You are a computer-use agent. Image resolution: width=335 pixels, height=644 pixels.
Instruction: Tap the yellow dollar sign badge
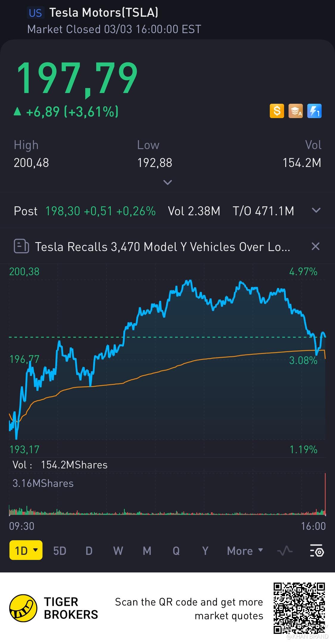pyautogui.click(x=277, y=111)
